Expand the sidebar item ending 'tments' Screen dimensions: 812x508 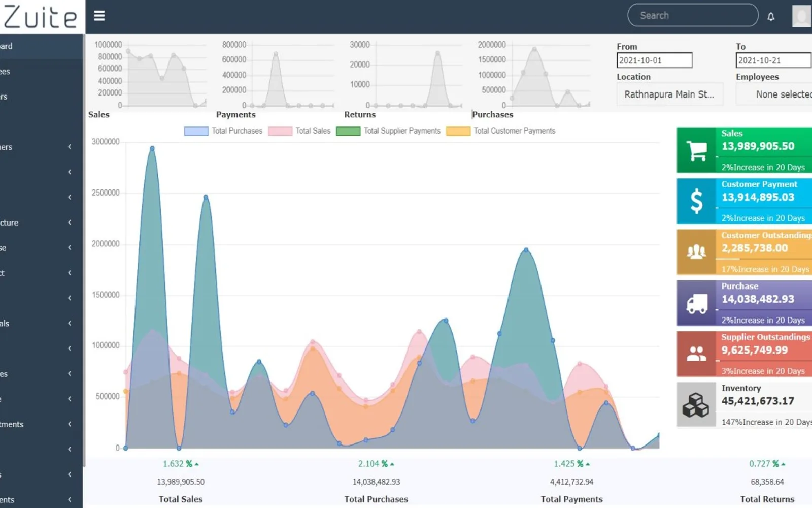[x=41, y=424]
